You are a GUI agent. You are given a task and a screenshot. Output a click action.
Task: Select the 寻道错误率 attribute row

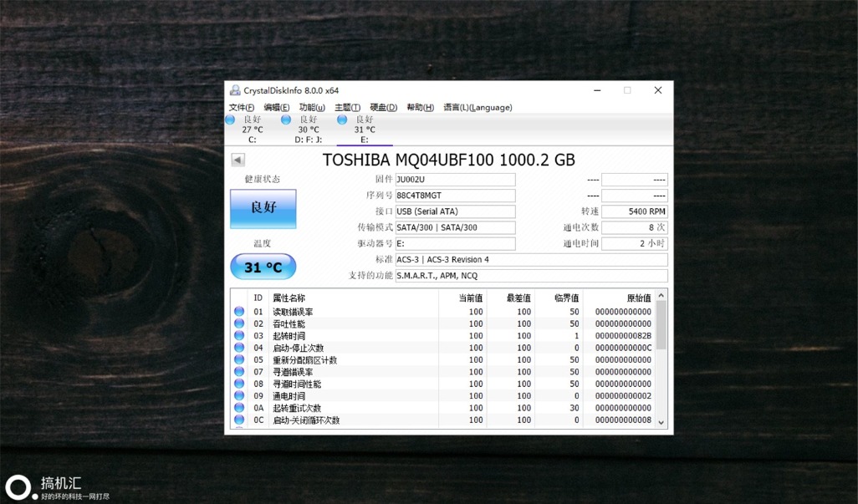click(x=443, y=372)
